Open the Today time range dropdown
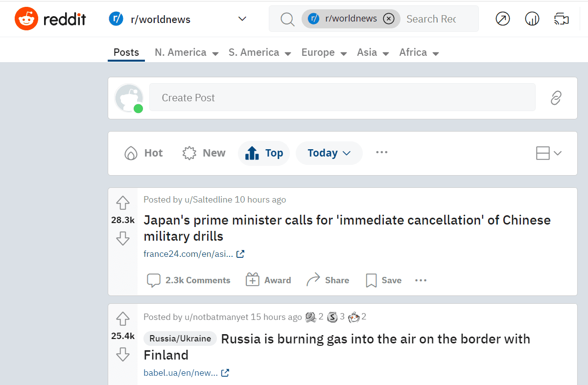The height and width of the screenshot is (385, 588). pyautogui.click(x=329, y=153)
